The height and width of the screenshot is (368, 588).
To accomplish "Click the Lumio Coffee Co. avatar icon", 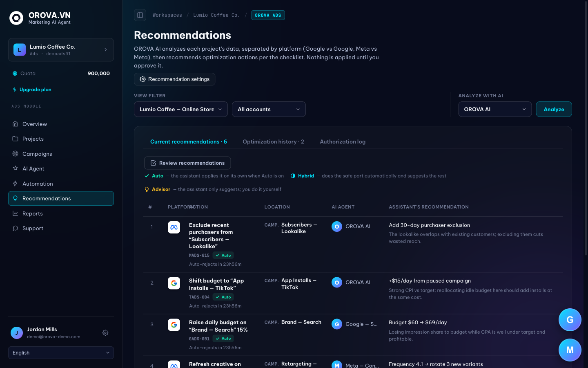I will tap(19, 50).
